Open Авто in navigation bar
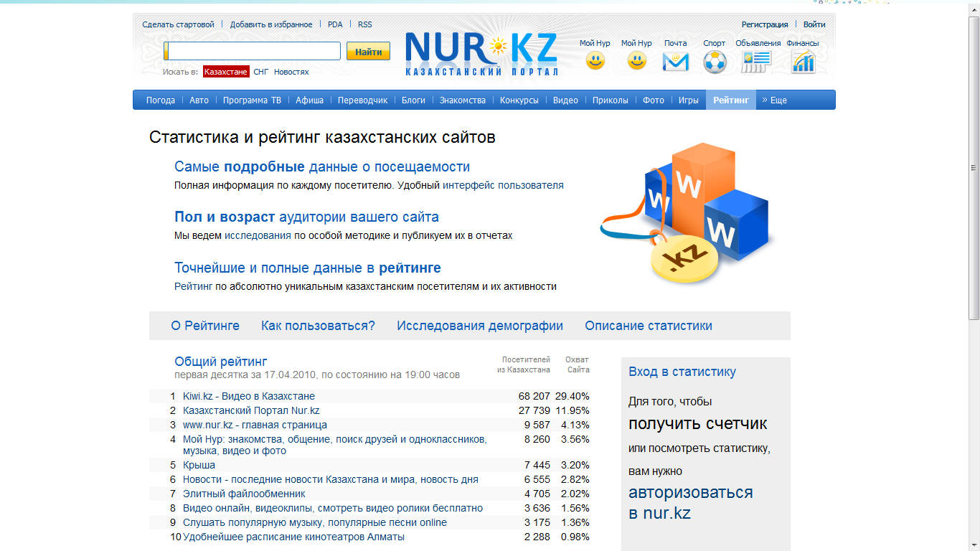The image size is (980, 551). point(199,100)
